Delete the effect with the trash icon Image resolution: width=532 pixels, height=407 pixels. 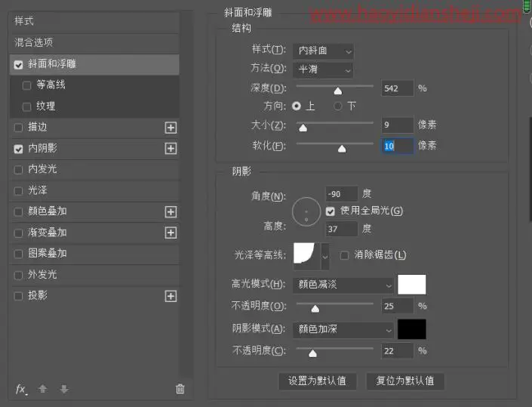point(180,389)
